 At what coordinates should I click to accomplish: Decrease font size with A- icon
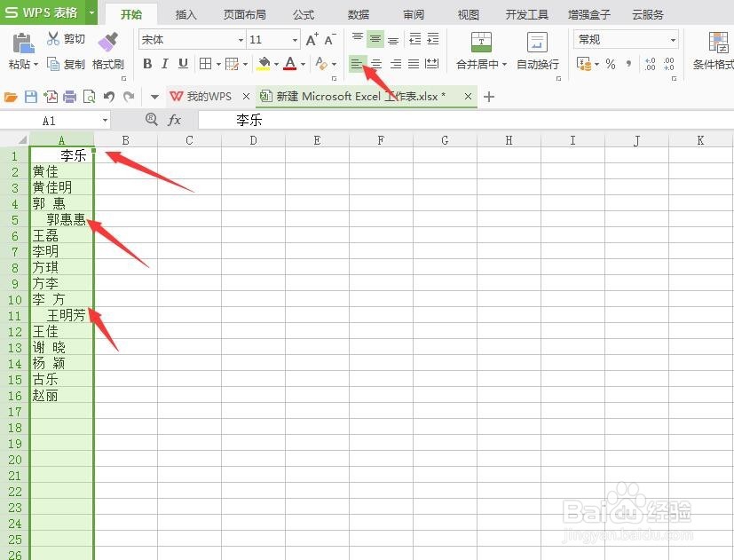coord(330,40)
